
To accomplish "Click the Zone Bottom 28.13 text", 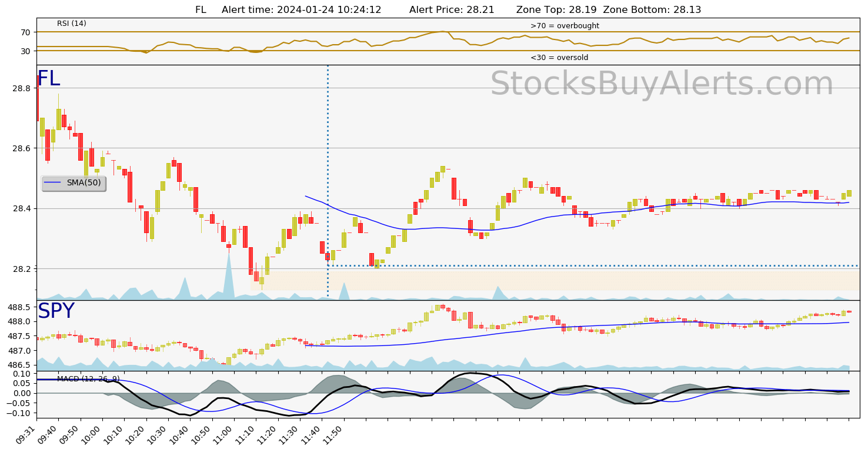I will coord(652,10).
